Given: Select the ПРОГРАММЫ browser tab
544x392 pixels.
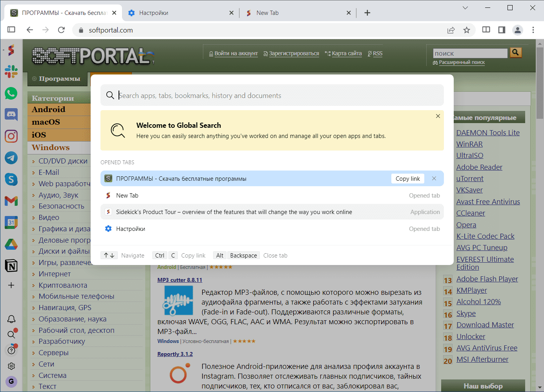Looking at the screenshot, I should click(x=63, y=13).
